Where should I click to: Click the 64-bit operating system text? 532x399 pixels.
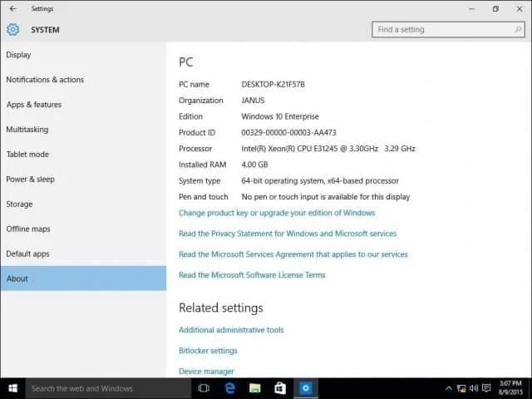point(320,181)
